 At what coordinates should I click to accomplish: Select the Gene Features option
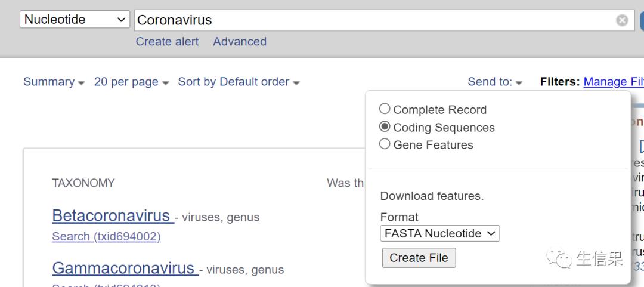[x=385, y=144]
